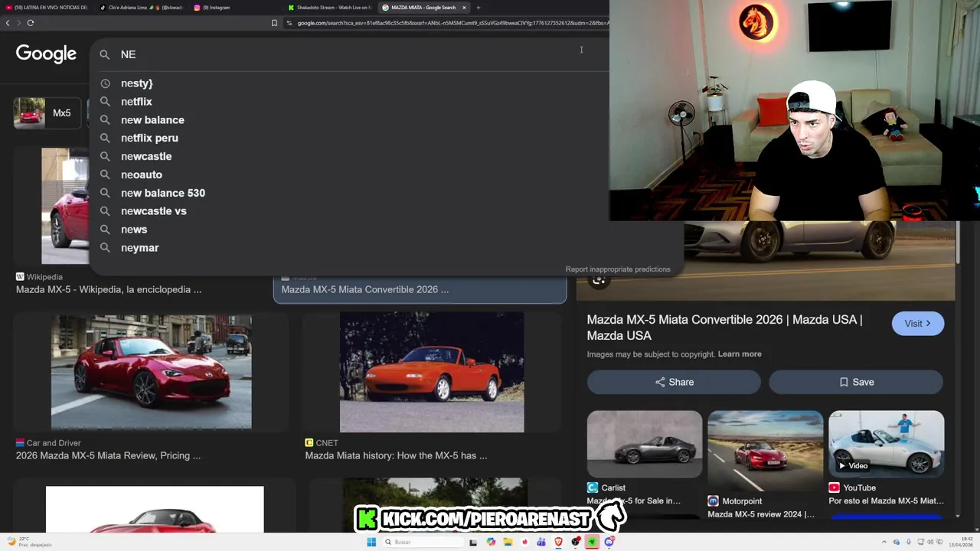Click the Google logo
The height and width of the screenshot is (551, 980).
pyautogui.click(x=46, y=54)
